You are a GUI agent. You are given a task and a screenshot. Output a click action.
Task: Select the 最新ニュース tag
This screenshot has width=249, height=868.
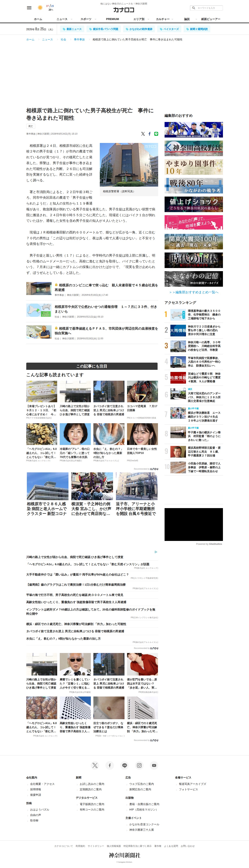(x=72, y=29)
